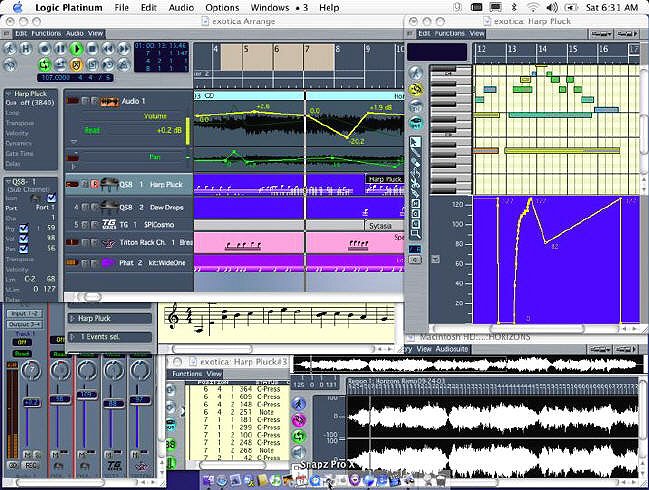Screen dimensions: 649x490
Task: Toggle the Pan checkbox in instrument parameters
Action: [24, 248]
